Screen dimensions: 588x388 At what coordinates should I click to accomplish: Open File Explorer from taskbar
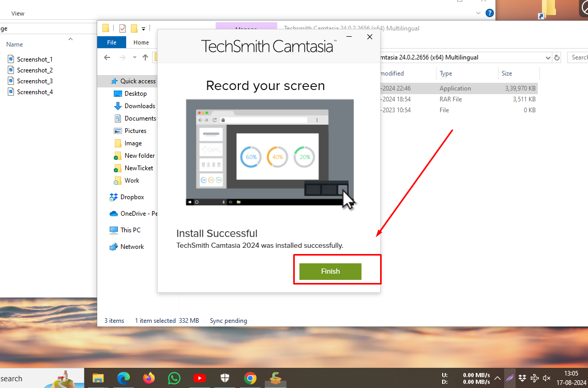(98, 378)
